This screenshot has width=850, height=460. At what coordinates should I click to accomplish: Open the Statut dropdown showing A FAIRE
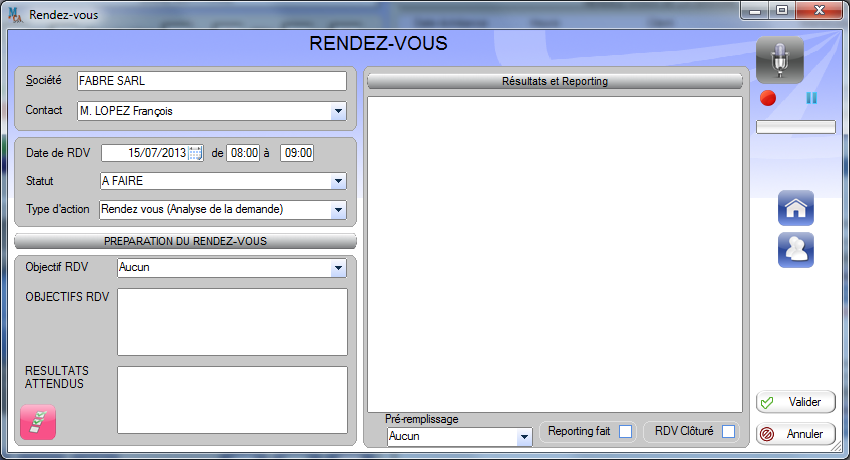338,181
